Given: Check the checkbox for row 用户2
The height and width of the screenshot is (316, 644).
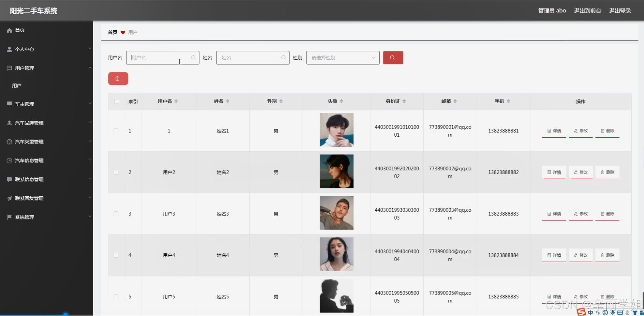Looking at the screenshot, I should point(116,172).
